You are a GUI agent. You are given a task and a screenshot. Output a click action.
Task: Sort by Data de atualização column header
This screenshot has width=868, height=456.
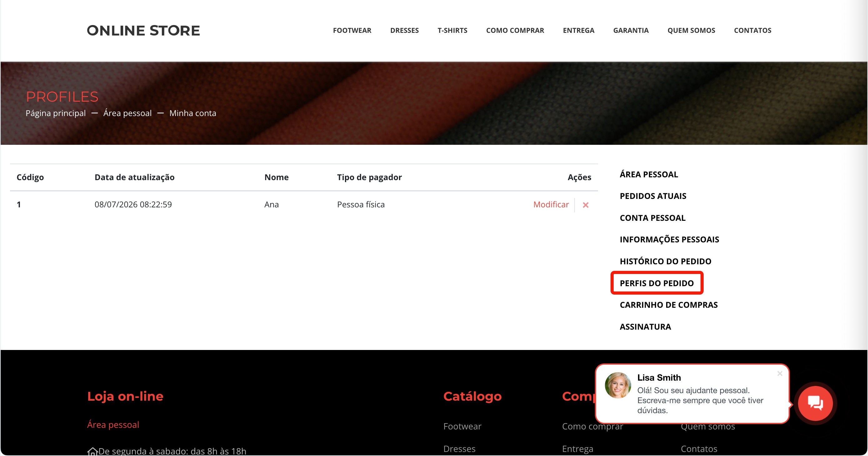pos(134,177)
